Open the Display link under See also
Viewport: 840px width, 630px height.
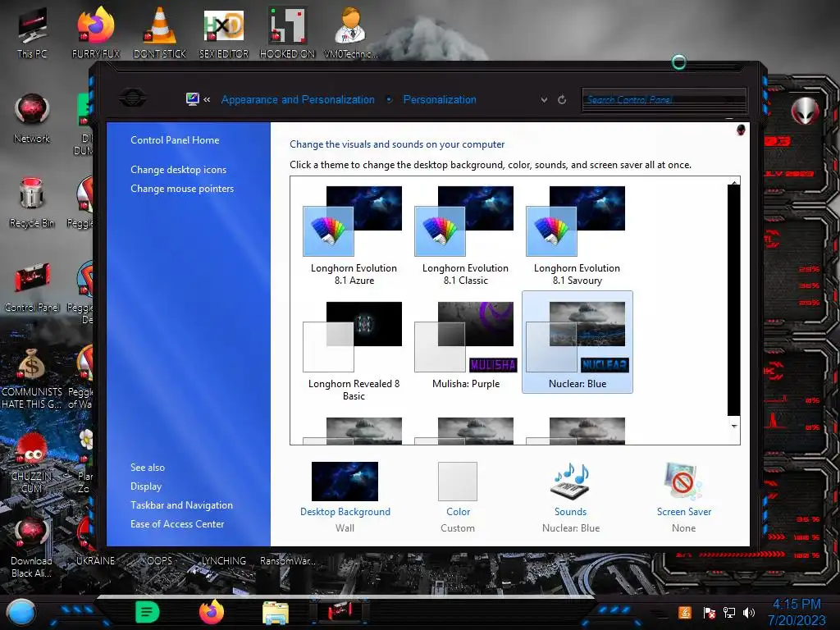click(x=146, y=486)
